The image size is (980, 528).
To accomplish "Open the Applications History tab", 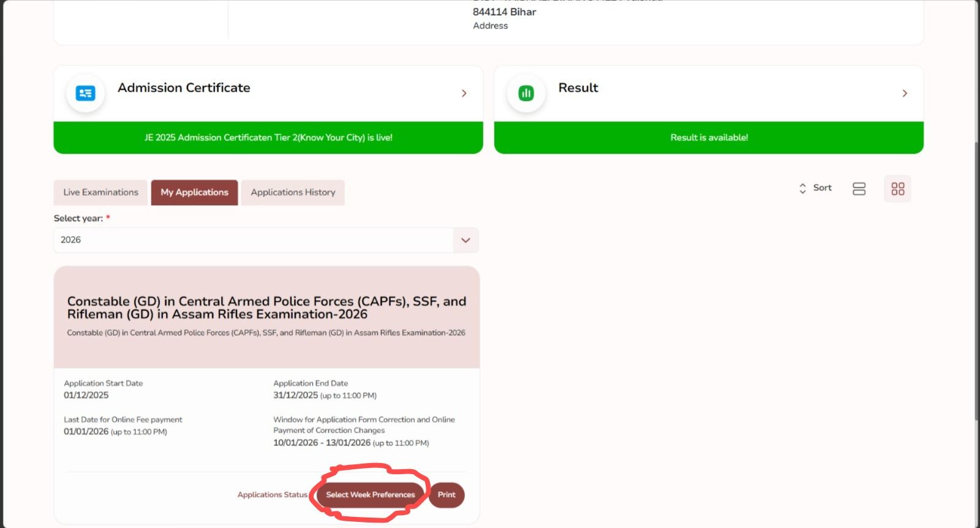I will pyautogui.click(x=293, y=192).
